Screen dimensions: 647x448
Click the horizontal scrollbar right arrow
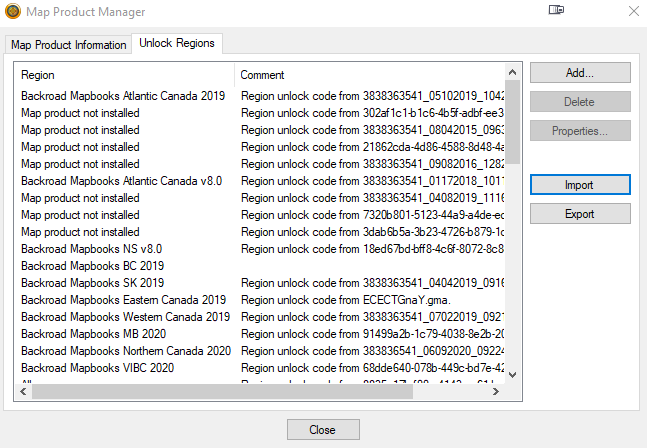496,391
